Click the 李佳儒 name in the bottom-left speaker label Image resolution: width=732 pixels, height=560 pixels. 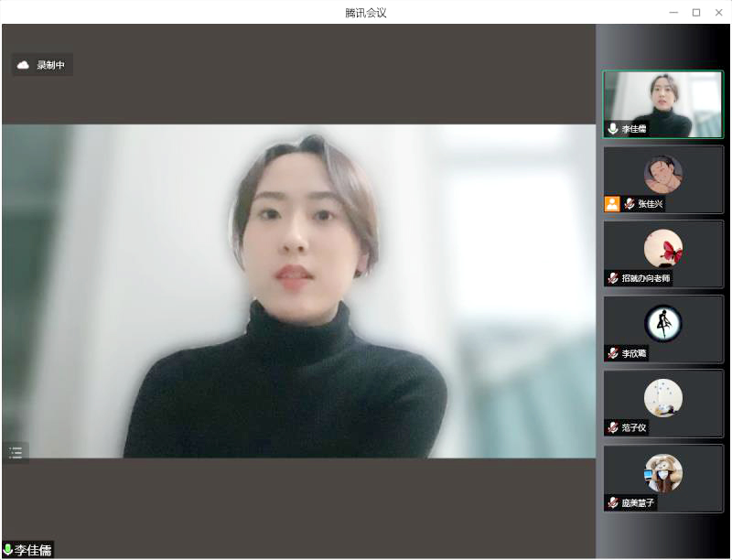(33, 550)
